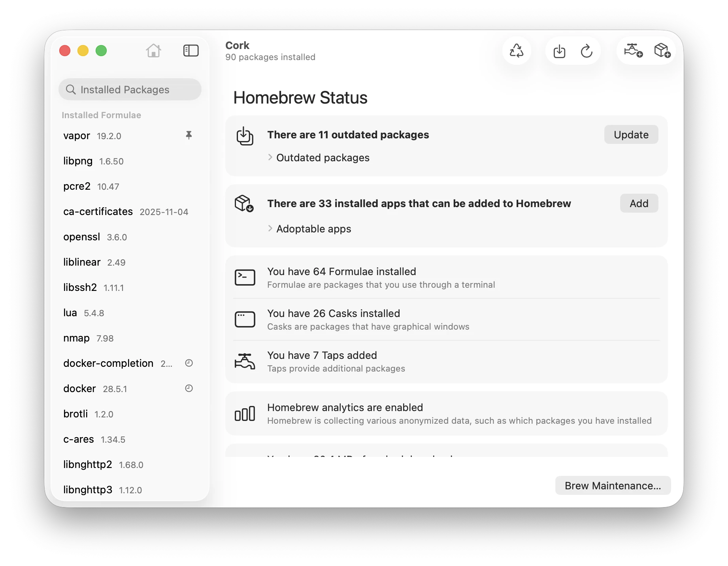This screenshot has height=566, width=728.
Task: Refresh the package list with reload icon
Action: click(x=587, y=51)
